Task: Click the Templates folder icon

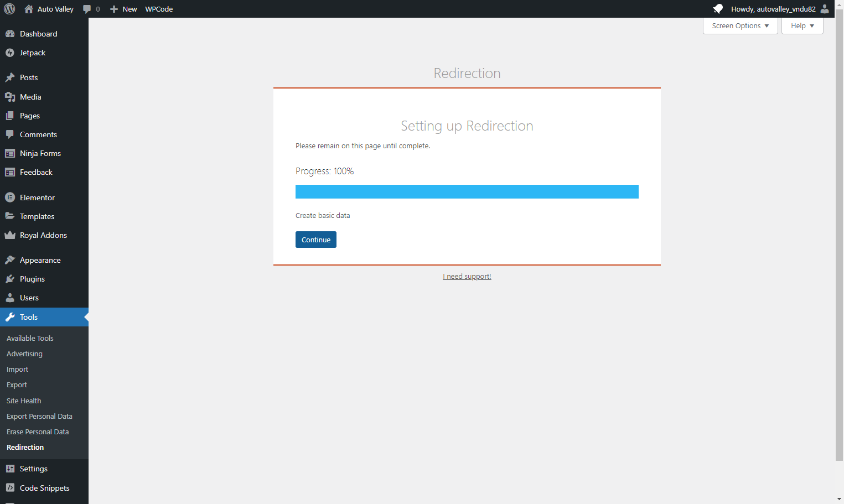Action: 10,216
